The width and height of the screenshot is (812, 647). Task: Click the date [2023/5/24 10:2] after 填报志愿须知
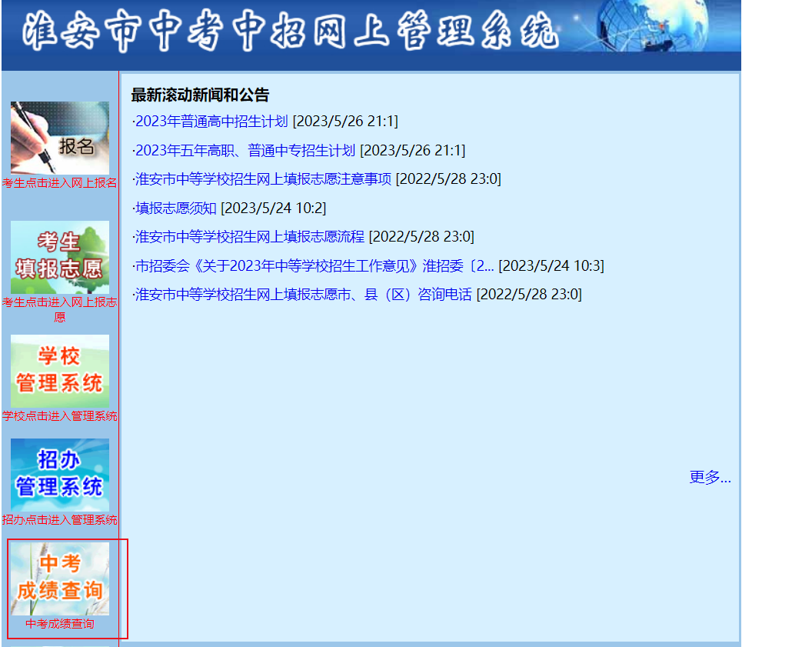[x=274, y=208]
